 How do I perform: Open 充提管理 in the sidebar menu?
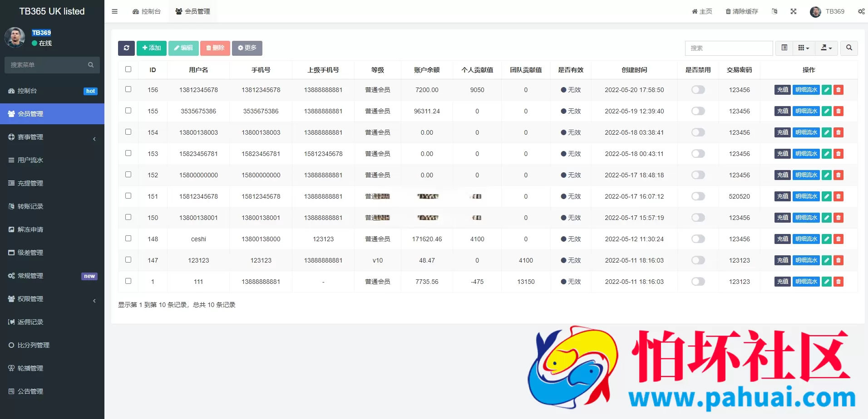[52, 183]
